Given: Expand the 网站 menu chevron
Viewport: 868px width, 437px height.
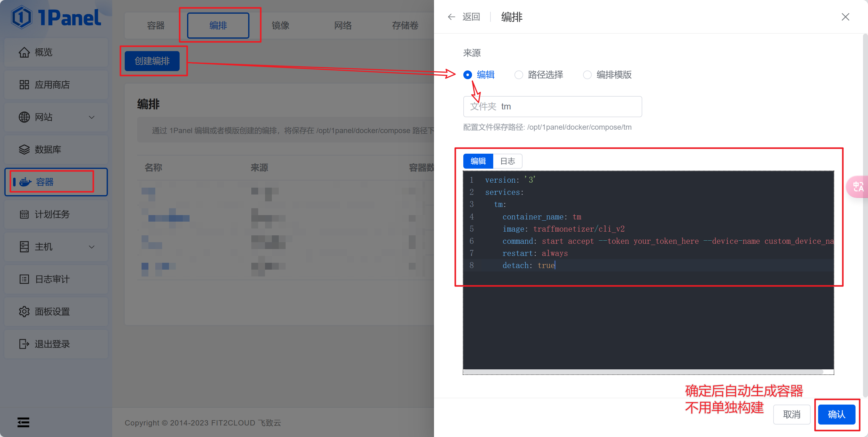Looking at the screenshot, I should [x=92, y=117].
